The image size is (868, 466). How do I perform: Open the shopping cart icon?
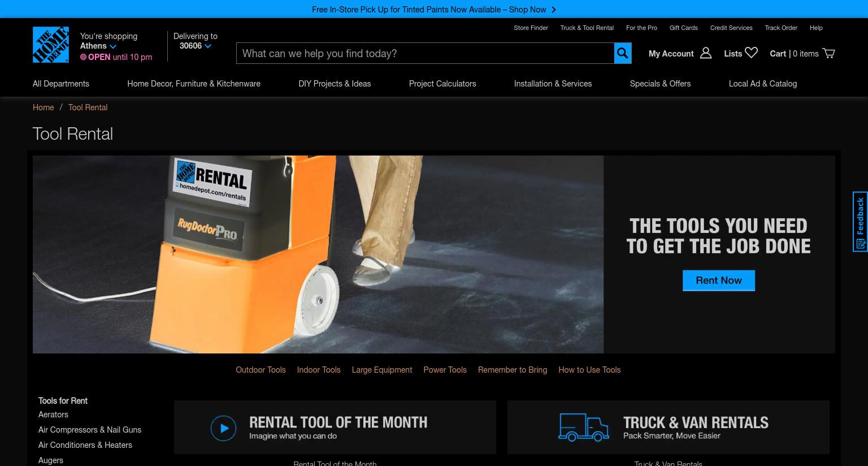click(x=828, y=53)
